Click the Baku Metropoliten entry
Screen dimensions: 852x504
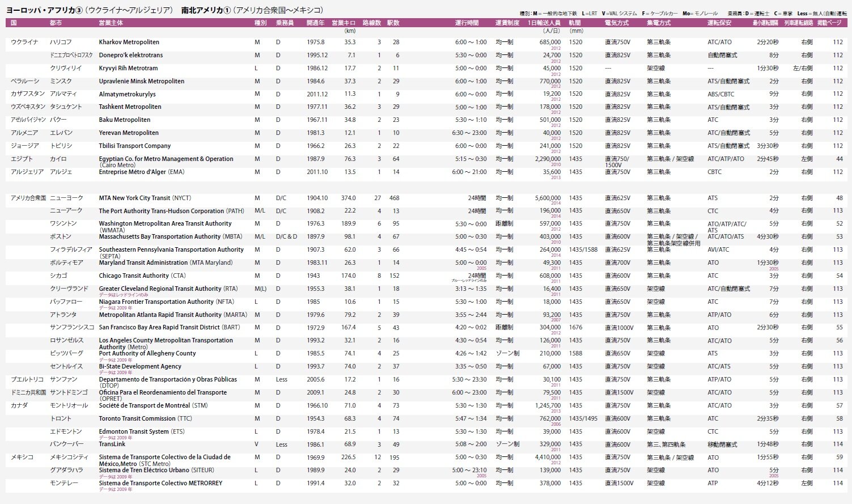click(125, 120)
